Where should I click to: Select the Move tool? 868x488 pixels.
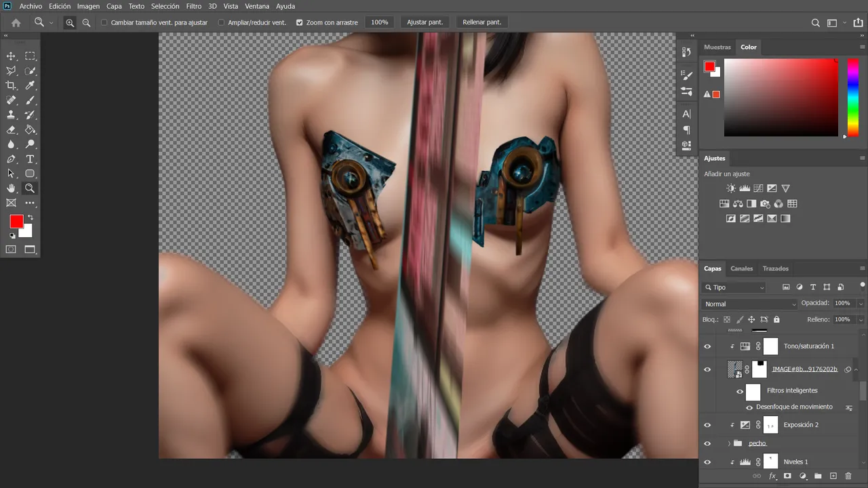pyautogui.click(x=11, y=56)
